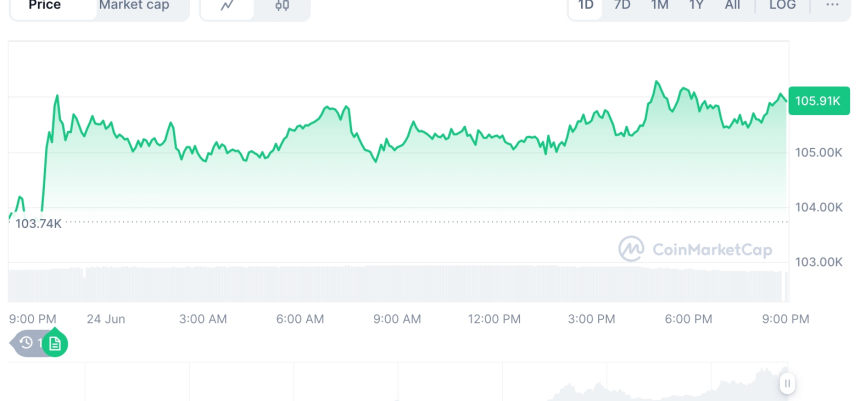860x401 pixels.
Task: Click the 12:00 PM time axis label
Action: click(x=494, y=319)
